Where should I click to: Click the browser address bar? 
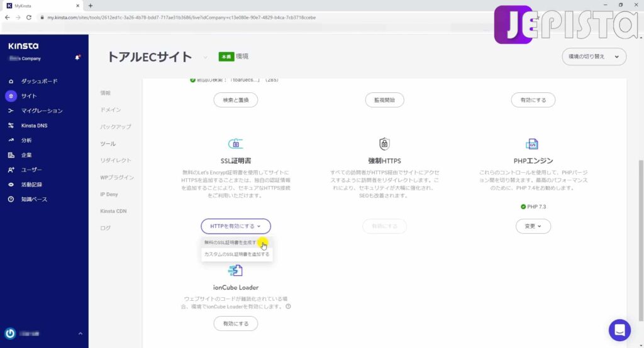[x=180, y=18]
